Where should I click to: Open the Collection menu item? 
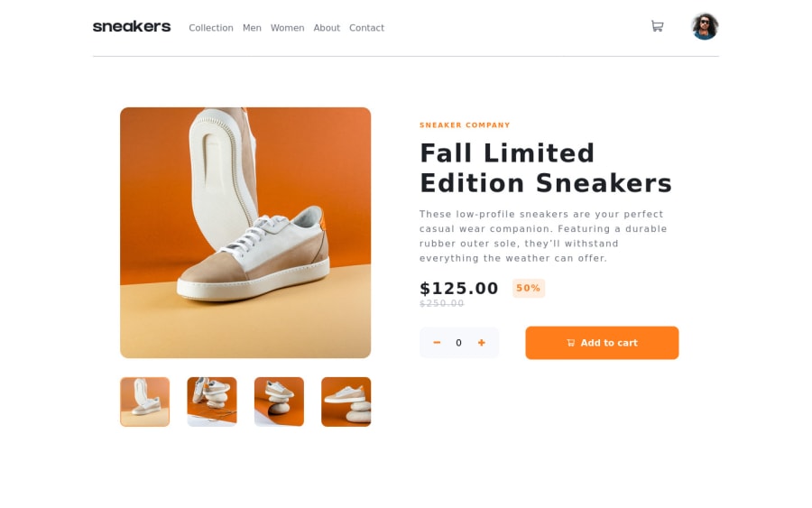click(x=211, y=28)
